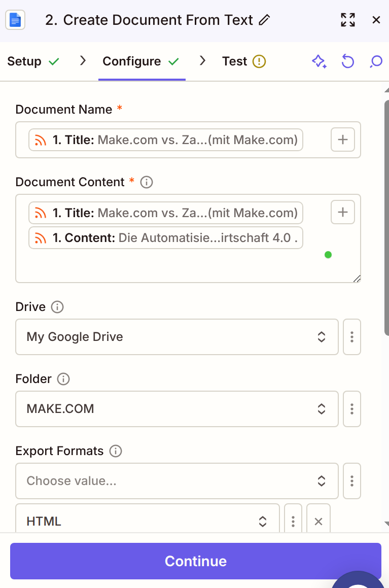Viewport: 389px width, 588px height.
Task: Open Export Formats Choose value dropdown
Action: [x=177, y=481]
